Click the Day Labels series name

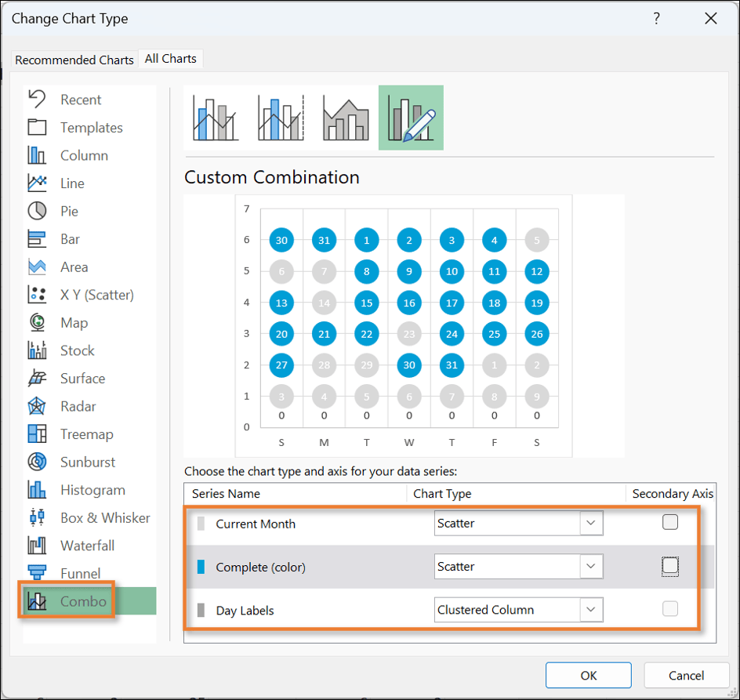click(x=245, y=611)
